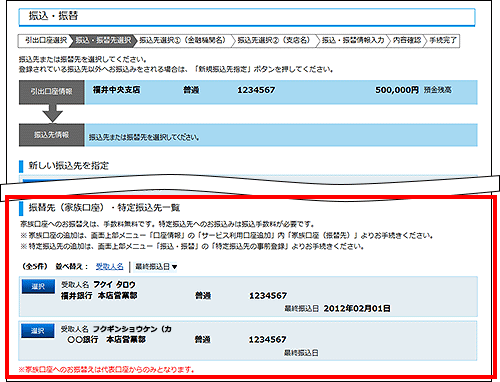Sort list by 受取人名 link
Screen dimensions: 500x382
point(109,266)
